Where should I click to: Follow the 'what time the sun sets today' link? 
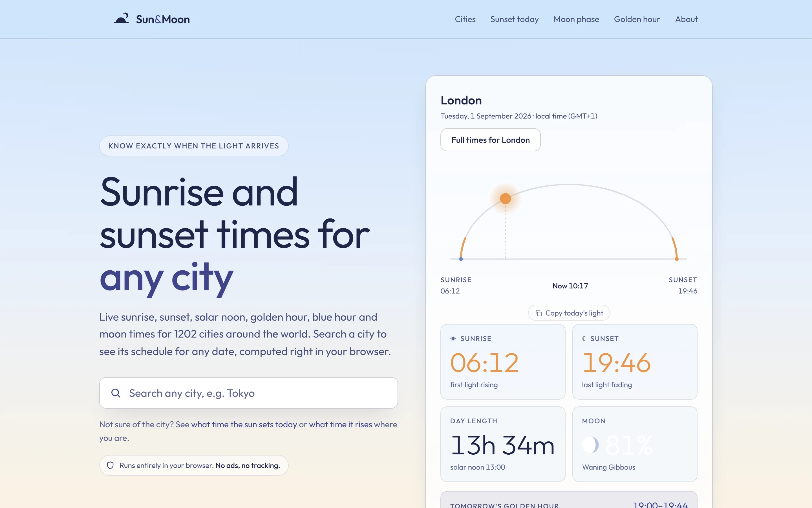pos(244,424)
